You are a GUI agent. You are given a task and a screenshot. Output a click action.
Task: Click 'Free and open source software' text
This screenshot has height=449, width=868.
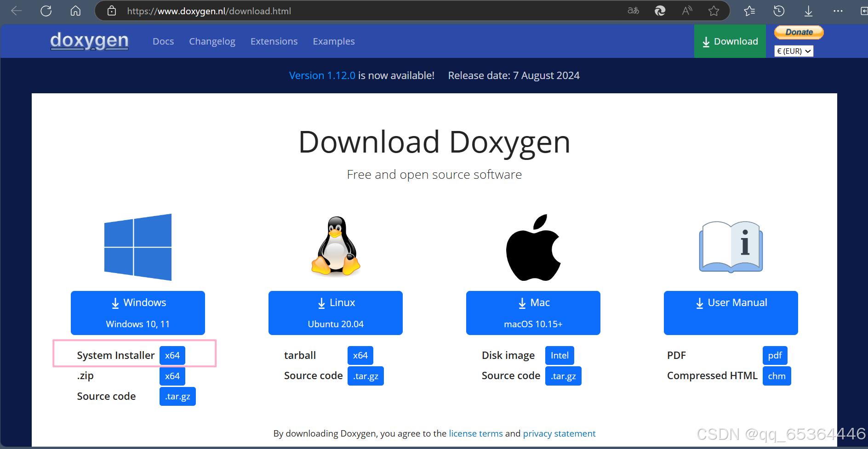click(x=434, y=175)
